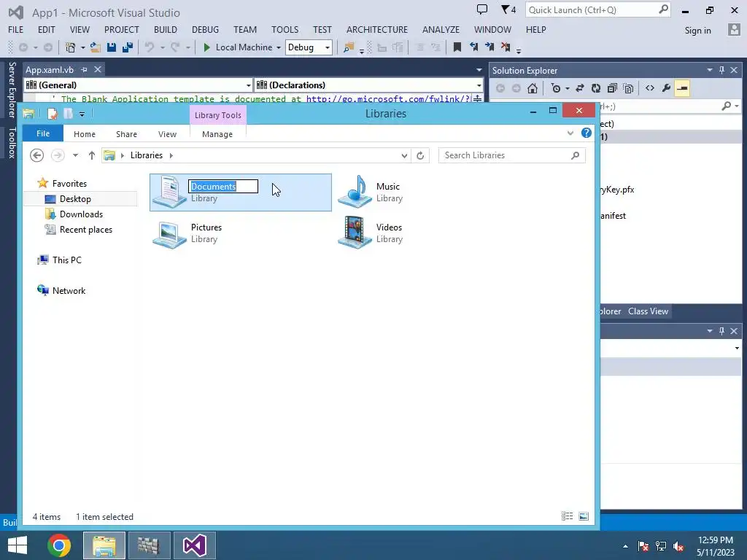Image resolution: width=747 pixels, height=560 pixels.
Task: Open the TOOLS menu
Action: pyautogui.click(x=285, y=29)
